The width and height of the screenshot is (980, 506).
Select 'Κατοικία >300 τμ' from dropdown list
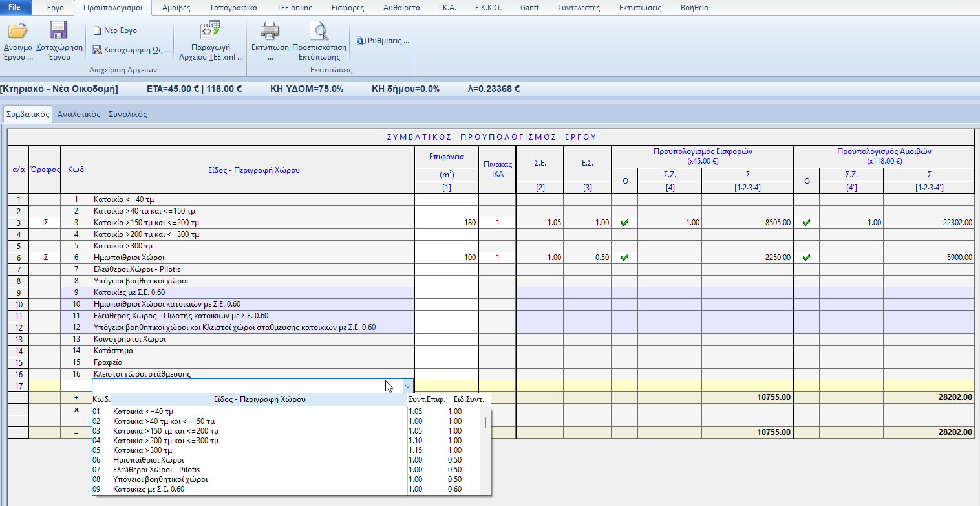tap(142, 450)
